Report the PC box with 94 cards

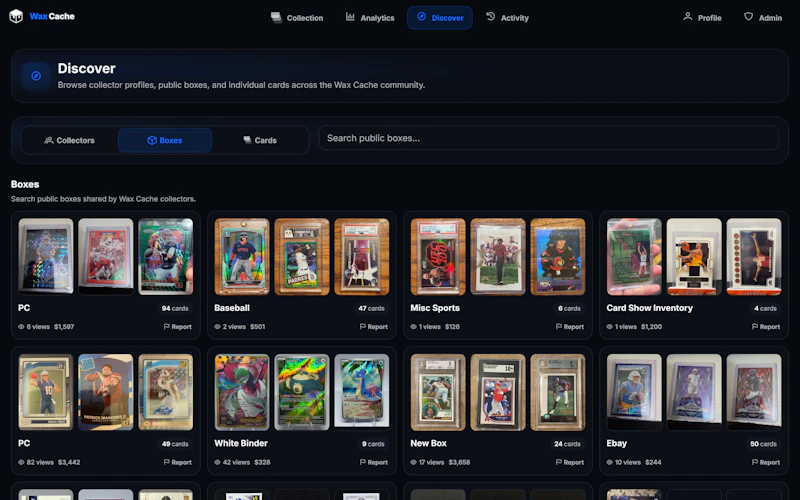pos(178,327)
